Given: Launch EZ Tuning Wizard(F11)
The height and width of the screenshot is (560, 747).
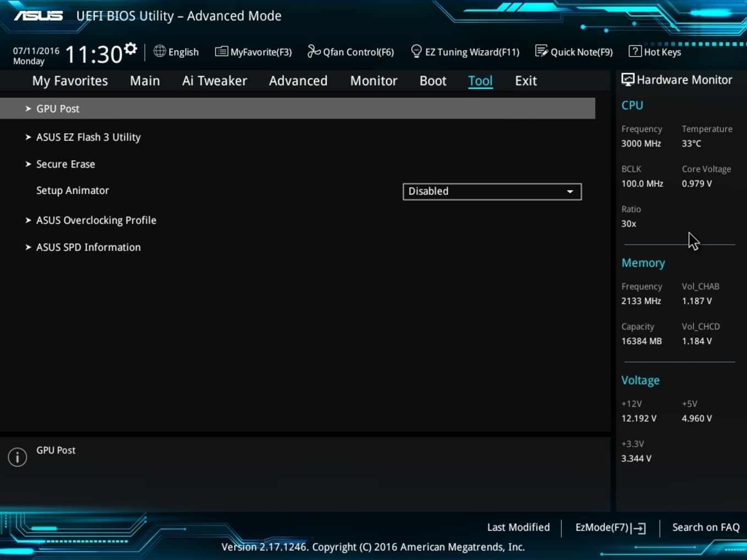Looking at the screenshot, I should (465, 52).
